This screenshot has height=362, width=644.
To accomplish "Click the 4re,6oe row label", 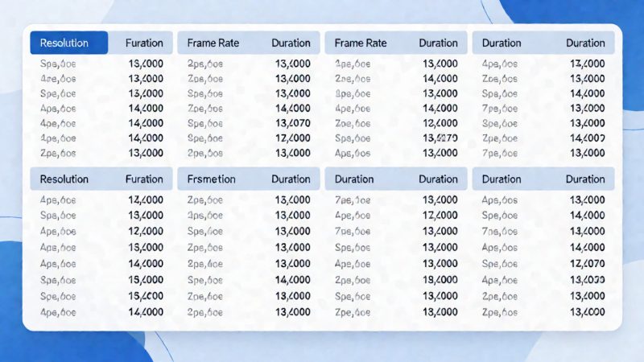I will click(x=58, y=78).
